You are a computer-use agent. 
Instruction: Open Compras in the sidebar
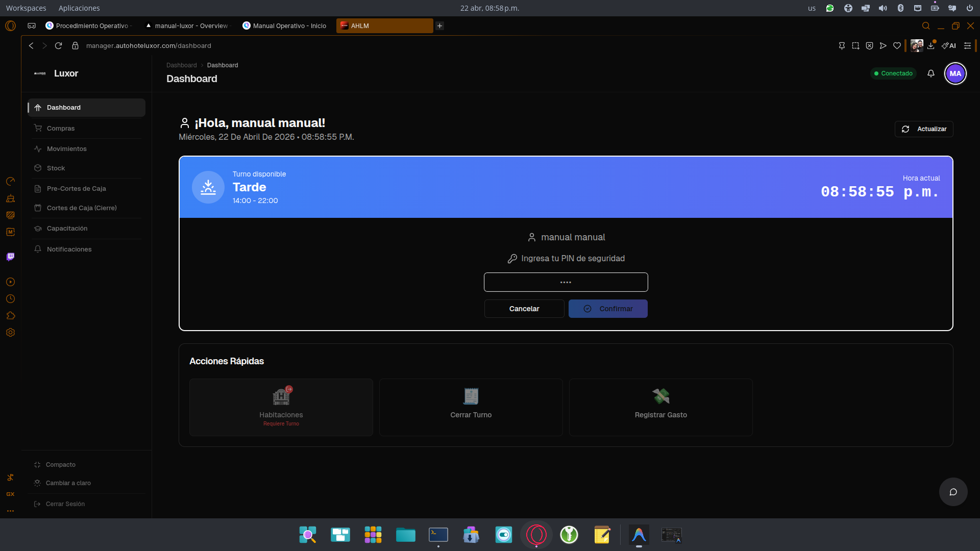point(86,129)
